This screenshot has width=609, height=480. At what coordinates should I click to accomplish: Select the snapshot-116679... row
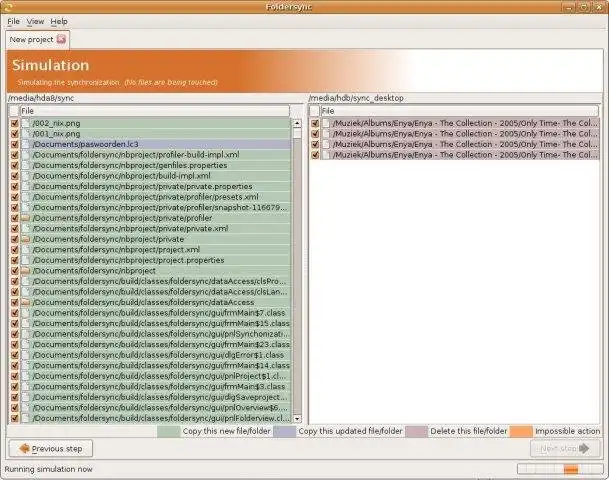151,208
